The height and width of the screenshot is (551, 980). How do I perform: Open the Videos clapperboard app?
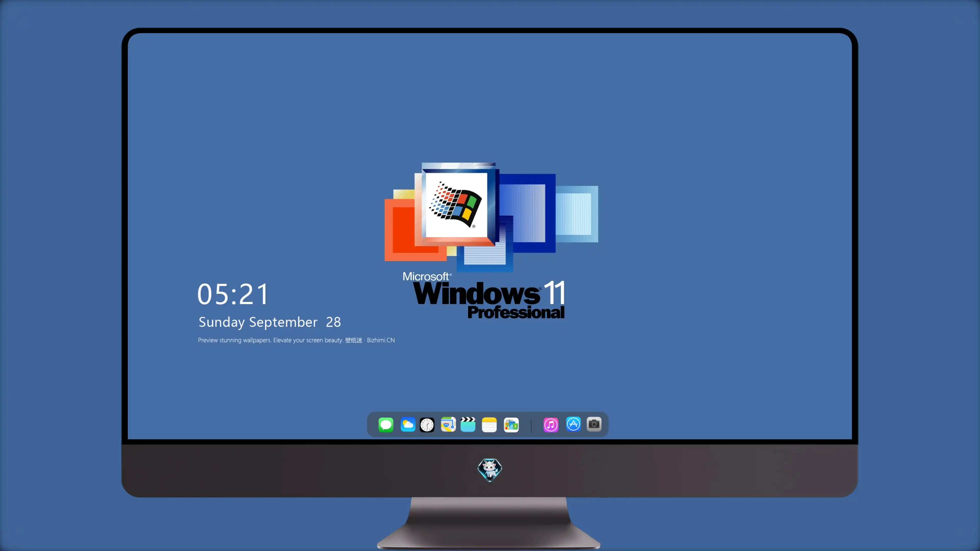(468, 424)
